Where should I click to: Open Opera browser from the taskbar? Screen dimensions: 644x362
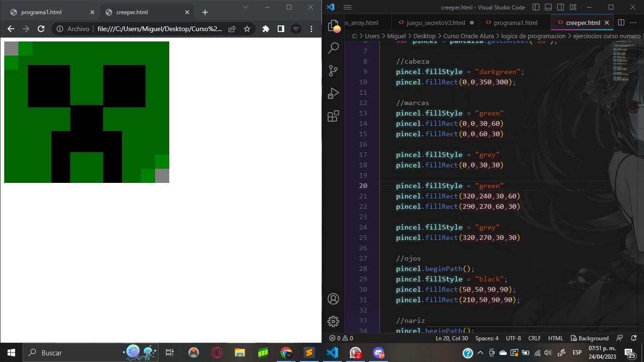(217, 353)
